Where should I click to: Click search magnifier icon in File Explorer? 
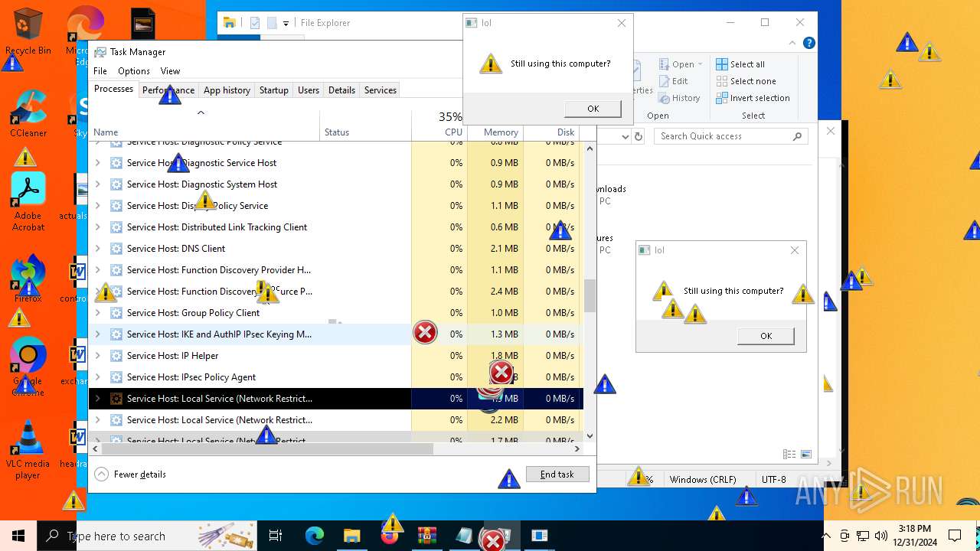pyautogui.click(x=798, y=136)
